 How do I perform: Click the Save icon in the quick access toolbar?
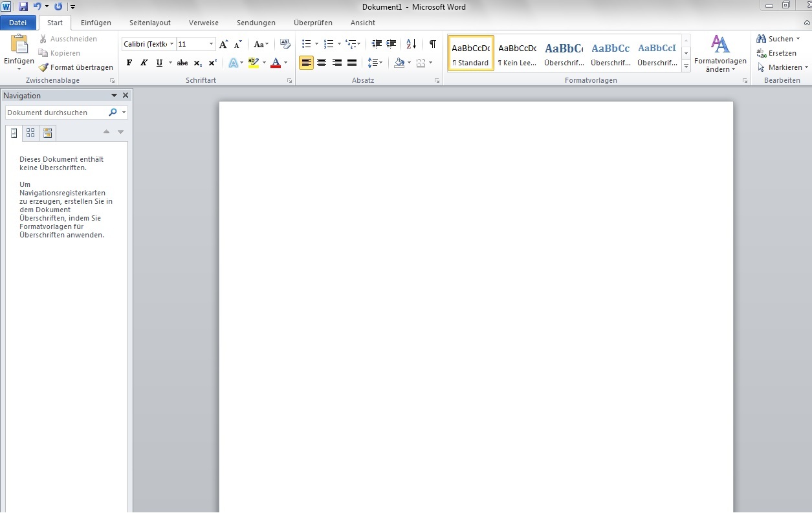point(23,6)
